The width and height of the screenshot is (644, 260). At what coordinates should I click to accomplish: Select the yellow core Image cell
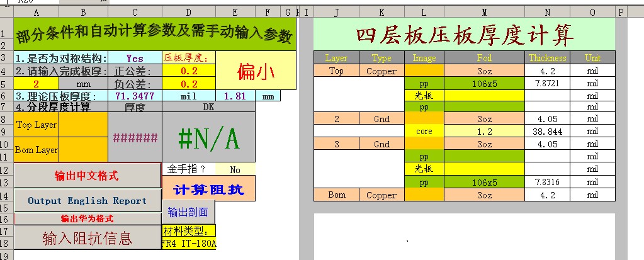click(x=424, y=132)
